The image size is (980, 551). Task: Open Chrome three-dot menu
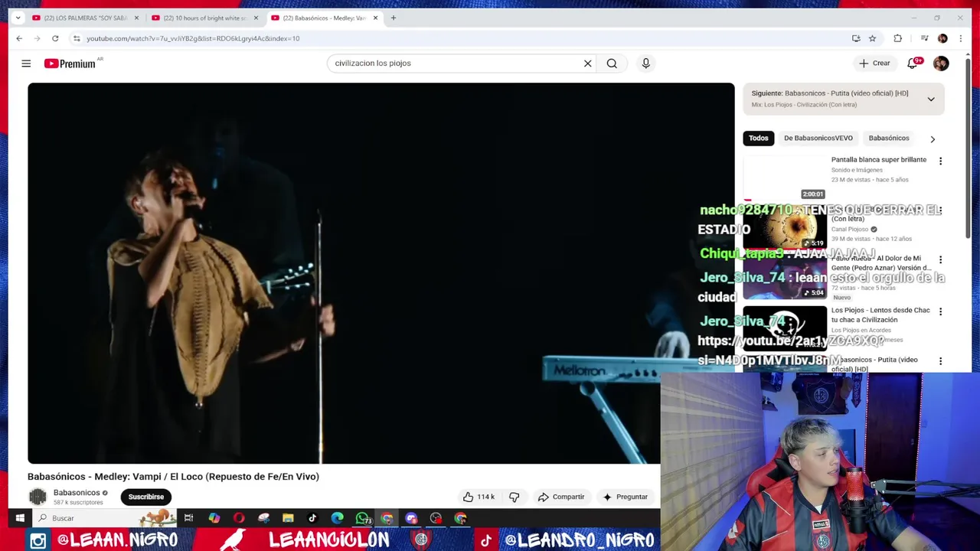point(960,38)
